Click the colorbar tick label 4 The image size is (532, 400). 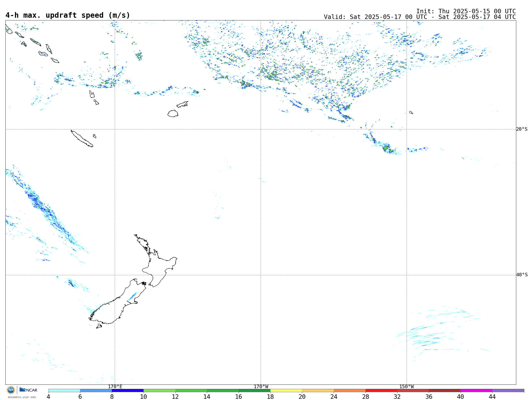click(x=49, y=397)
